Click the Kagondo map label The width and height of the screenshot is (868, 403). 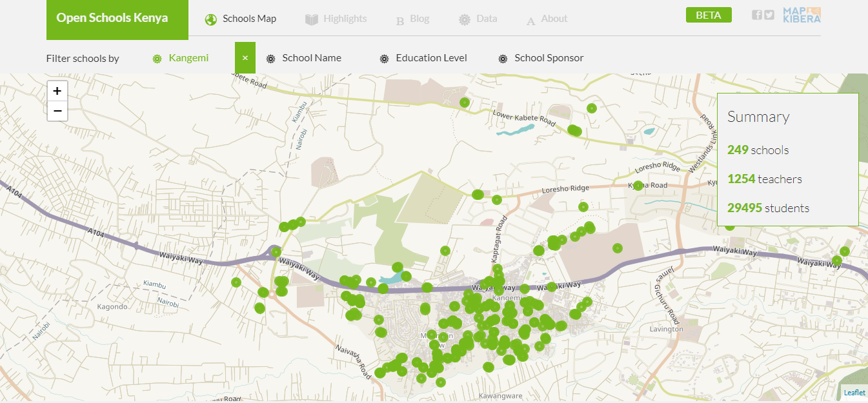[x=112, y=306]
